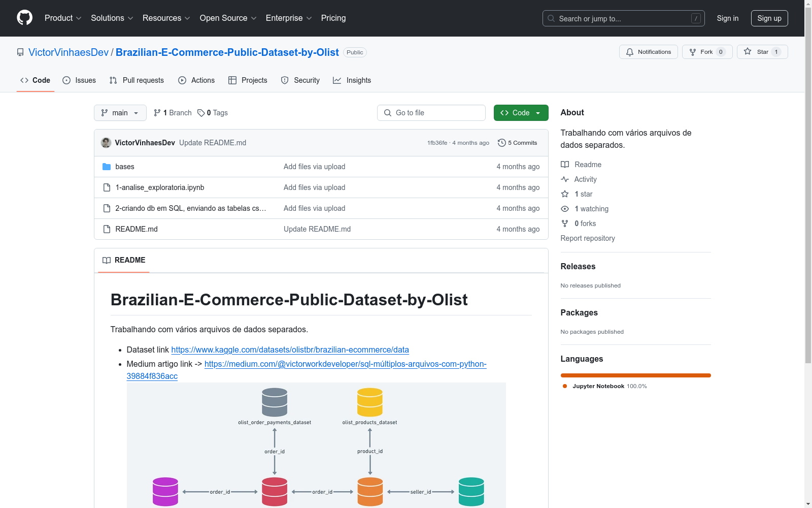Open the Projects tab
812x508 pixels.
pos(248,80)
